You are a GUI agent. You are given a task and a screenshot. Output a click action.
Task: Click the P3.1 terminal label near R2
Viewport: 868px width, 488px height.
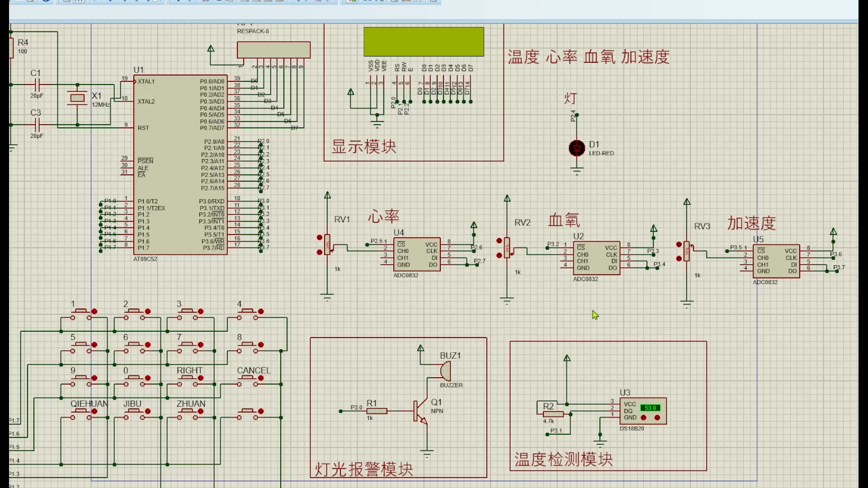[x=556, y=430]
